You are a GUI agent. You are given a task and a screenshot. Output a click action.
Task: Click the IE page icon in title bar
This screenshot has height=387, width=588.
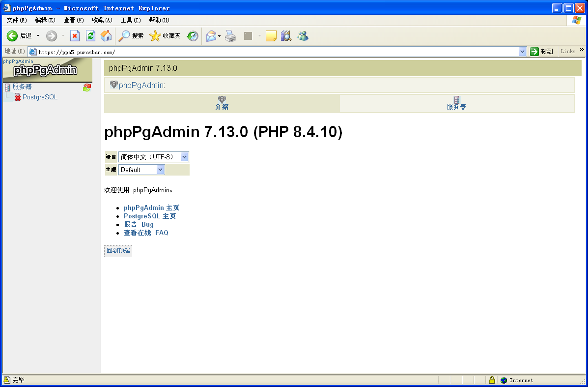(x=6, y=8)
